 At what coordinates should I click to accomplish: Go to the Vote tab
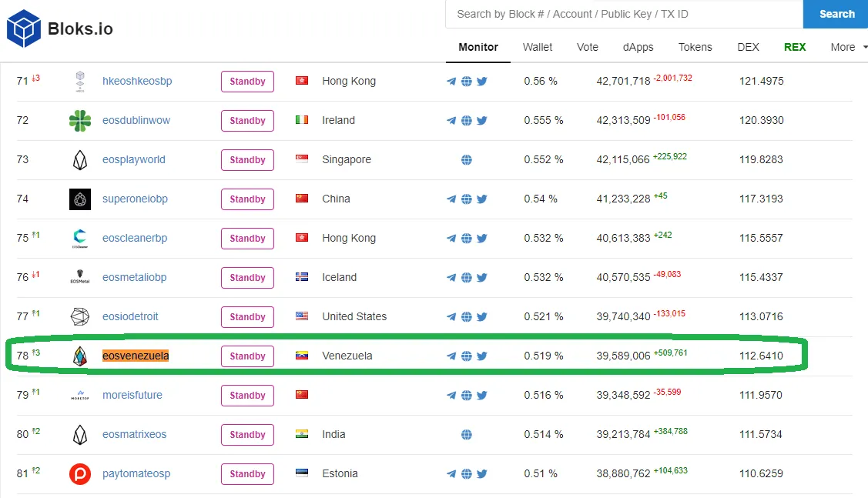(588, 48)
